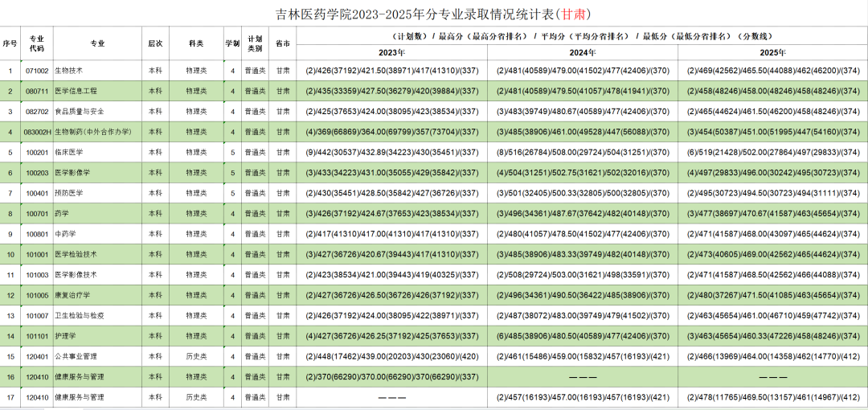Viewport: 868px width, 410px height.
Task: Select the 中药学 major cell
Action: 98,234
